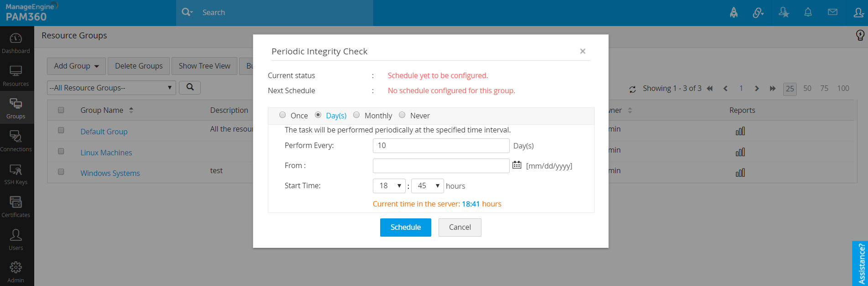This screenshot has width=868, height=286.
Task: Click the notifications bell icon
Action: coord(808,12)
